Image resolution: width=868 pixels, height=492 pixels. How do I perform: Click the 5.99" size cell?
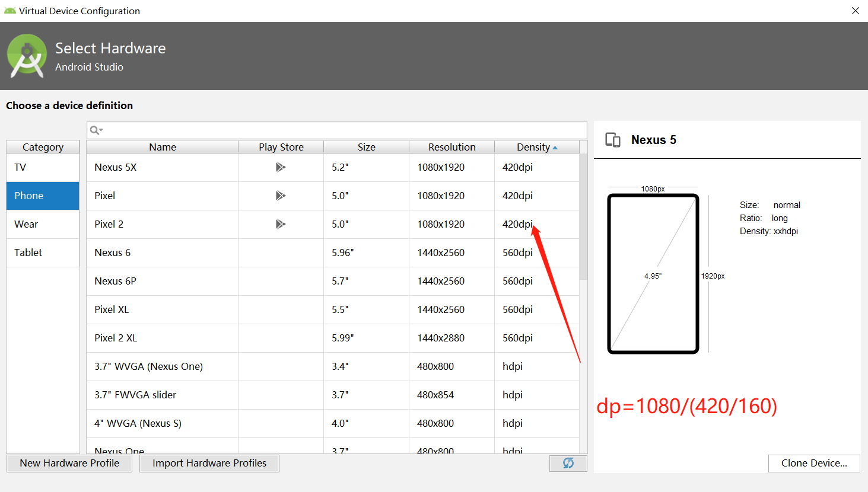(367, 338)
